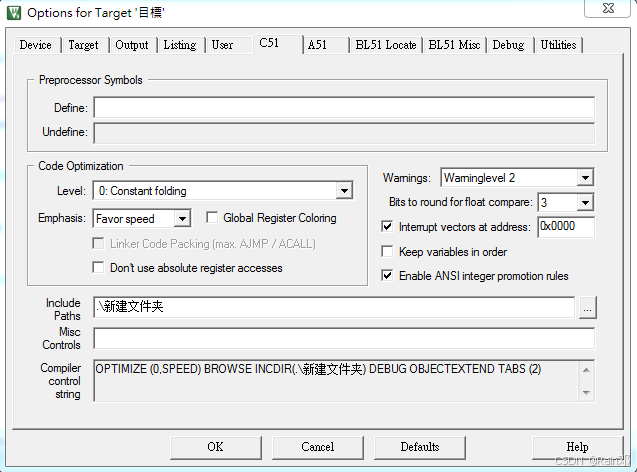Click the Include Paths browse button
Image resolution: width=637 pixels, height=472 pixels.
(587, 307)
